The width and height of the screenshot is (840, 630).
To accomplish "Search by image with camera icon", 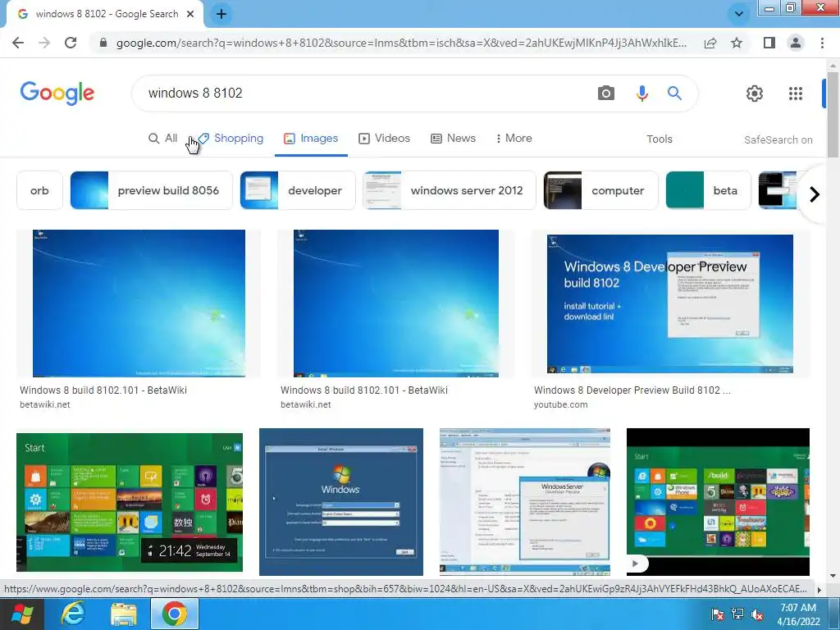I will pyautogui.click(x=606, y=94).
